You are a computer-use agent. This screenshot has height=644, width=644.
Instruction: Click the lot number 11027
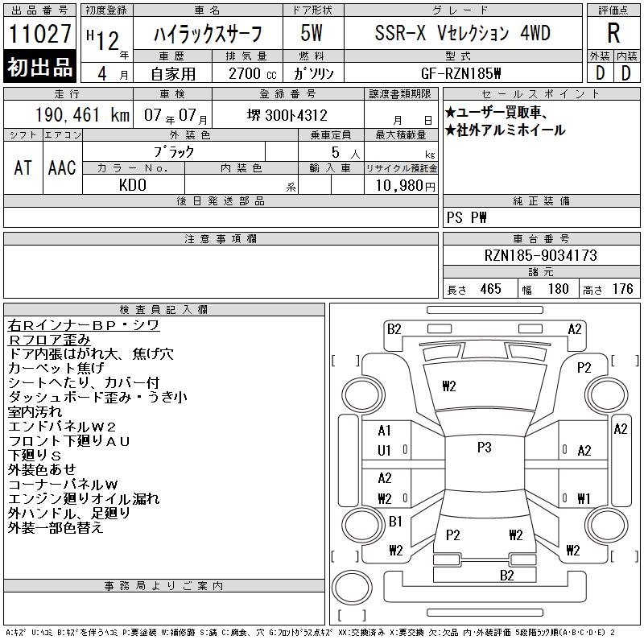coord(39,34)
